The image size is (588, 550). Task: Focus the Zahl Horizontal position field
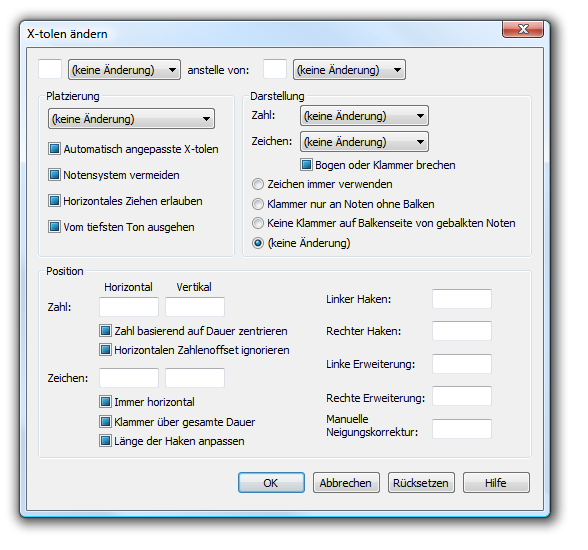click(129, 307)
